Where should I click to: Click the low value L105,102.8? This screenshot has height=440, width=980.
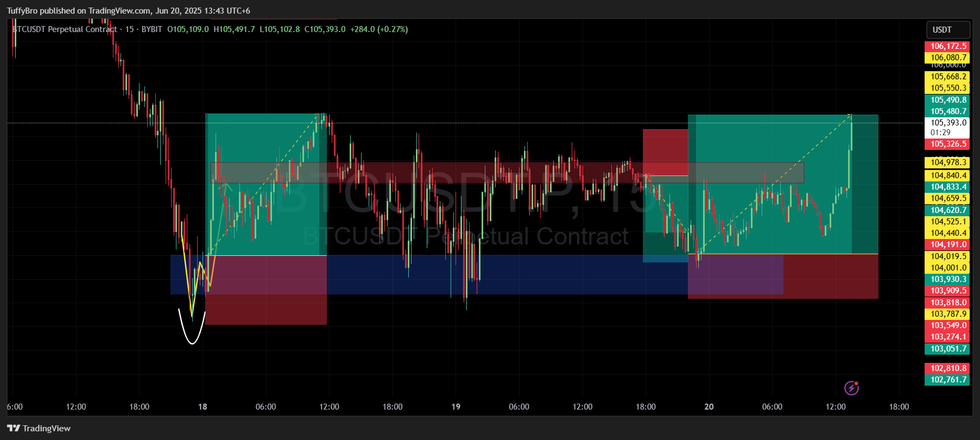280,29
